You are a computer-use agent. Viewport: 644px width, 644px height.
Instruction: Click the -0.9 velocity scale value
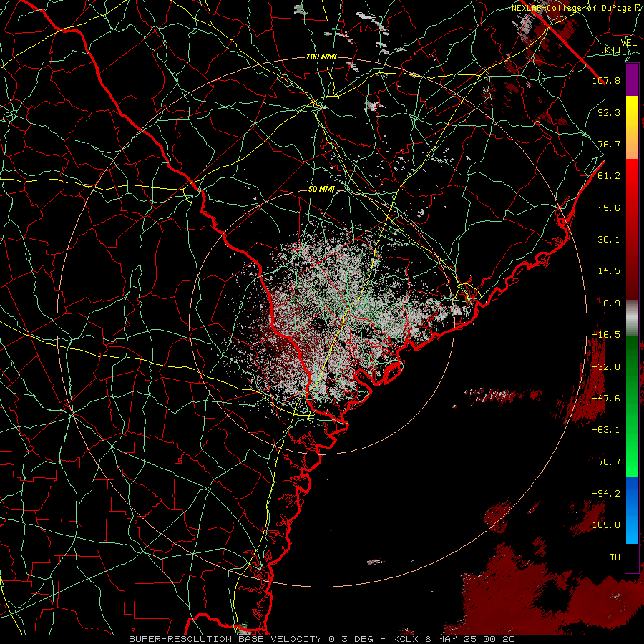click(x=609, y=303)
